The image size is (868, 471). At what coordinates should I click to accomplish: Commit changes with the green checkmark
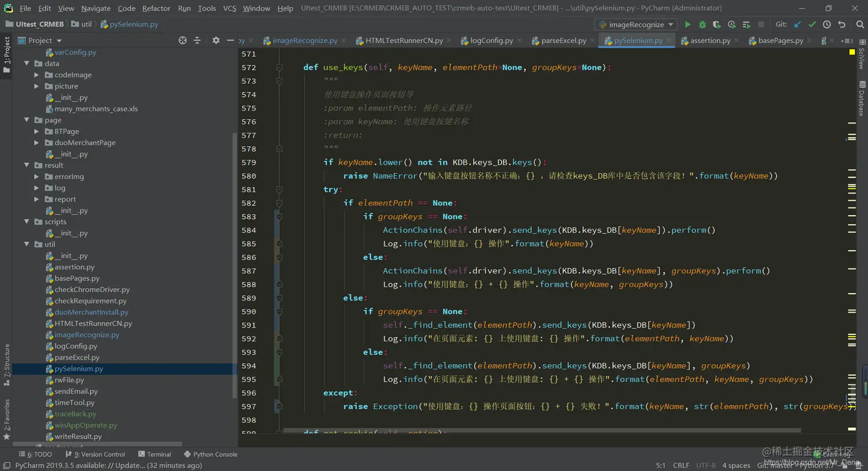click(x=812, y=25)
